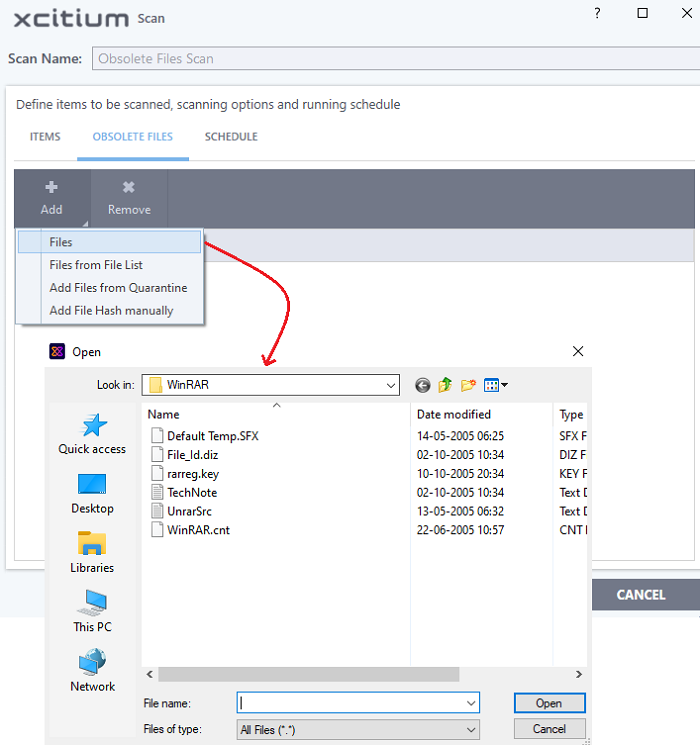Switch to the ITEMS tab

pyautogui.click(x=45, y=137)
